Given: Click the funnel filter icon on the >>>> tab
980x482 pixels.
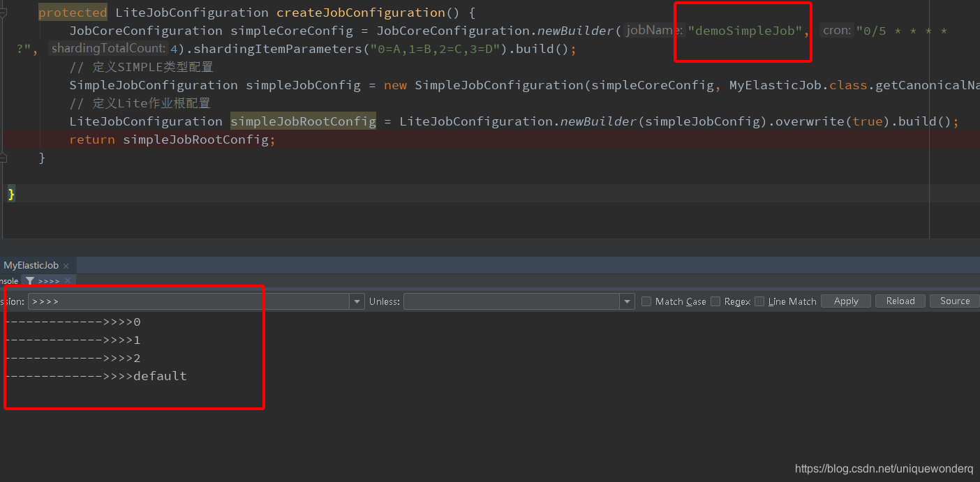Looking at the screenshot, I should [30, 281].
